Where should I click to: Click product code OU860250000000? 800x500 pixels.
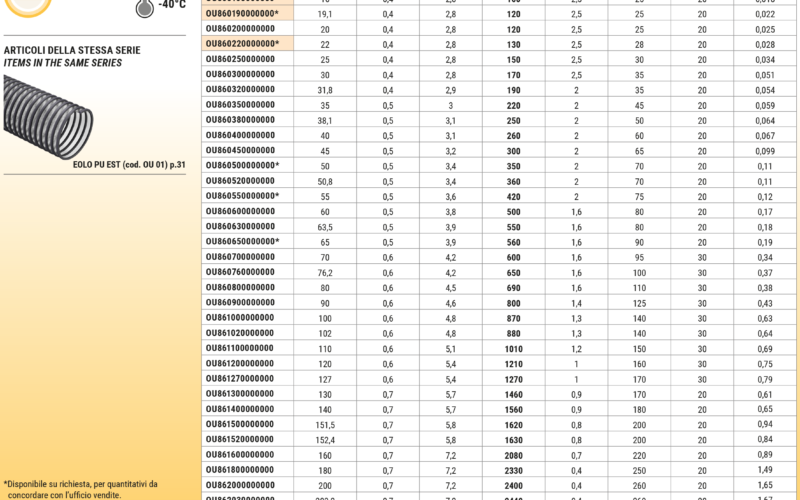[240, 59]
